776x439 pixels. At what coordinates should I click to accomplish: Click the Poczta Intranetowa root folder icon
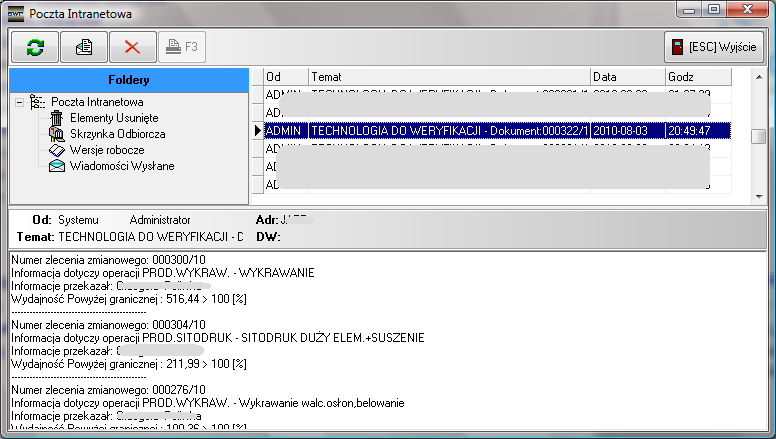coord(38,102)
